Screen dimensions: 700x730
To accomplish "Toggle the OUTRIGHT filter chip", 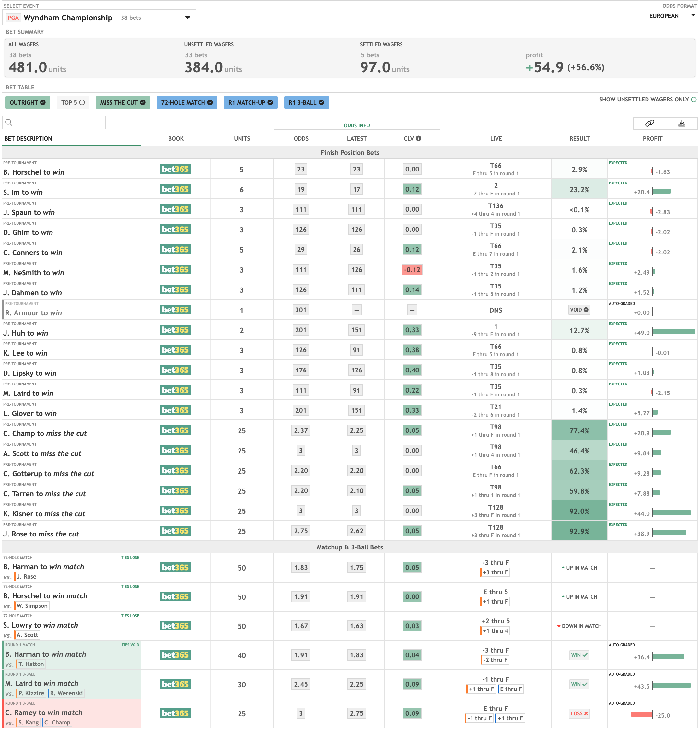I will 28,102.
